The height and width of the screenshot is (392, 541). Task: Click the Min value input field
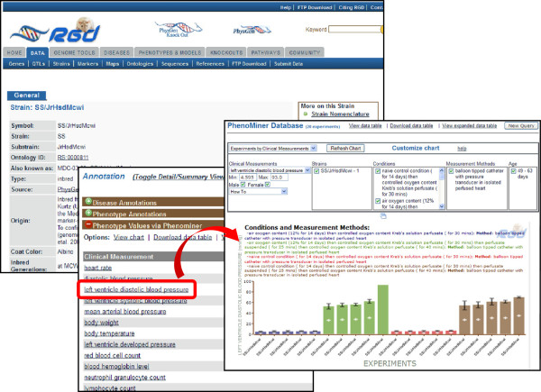[248, 178]
